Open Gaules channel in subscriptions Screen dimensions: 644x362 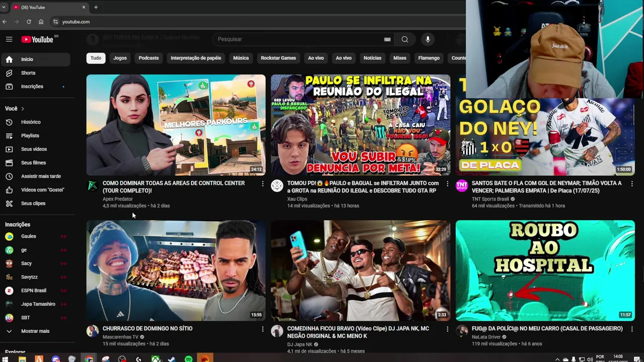(x=35, y=236)
